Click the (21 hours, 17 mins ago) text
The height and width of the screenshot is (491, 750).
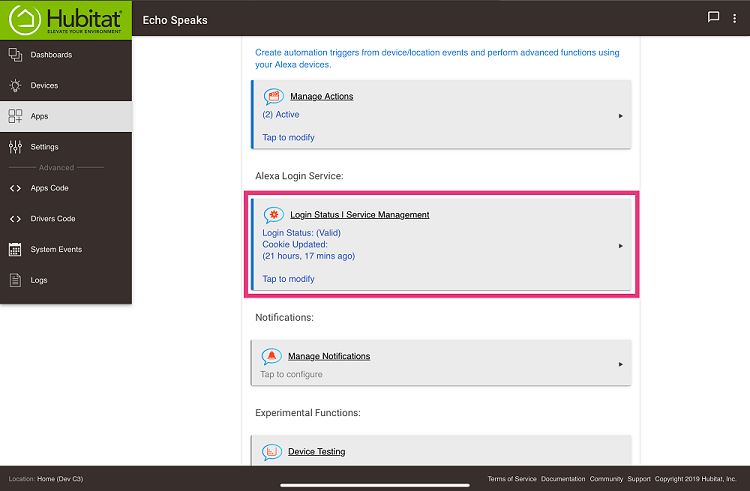(309, 256)
